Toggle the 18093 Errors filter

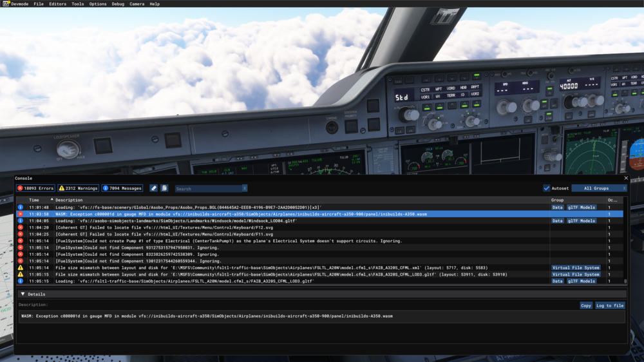(x=36, y=188)
